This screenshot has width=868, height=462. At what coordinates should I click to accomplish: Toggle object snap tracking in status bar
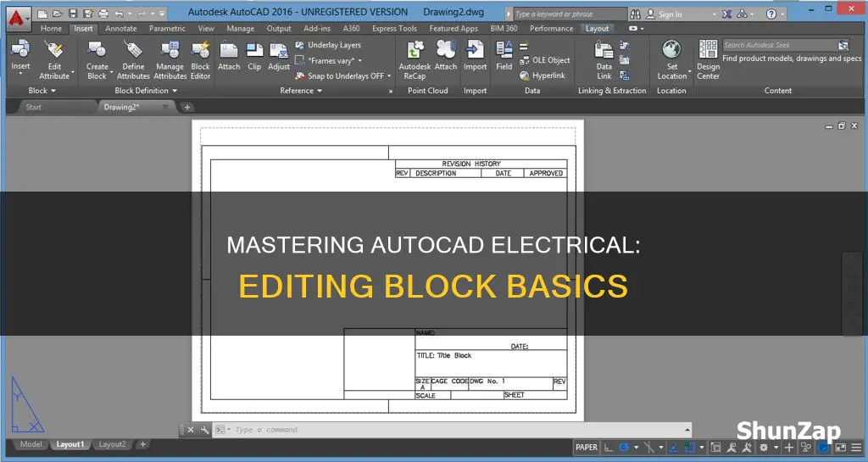(674, 447)
